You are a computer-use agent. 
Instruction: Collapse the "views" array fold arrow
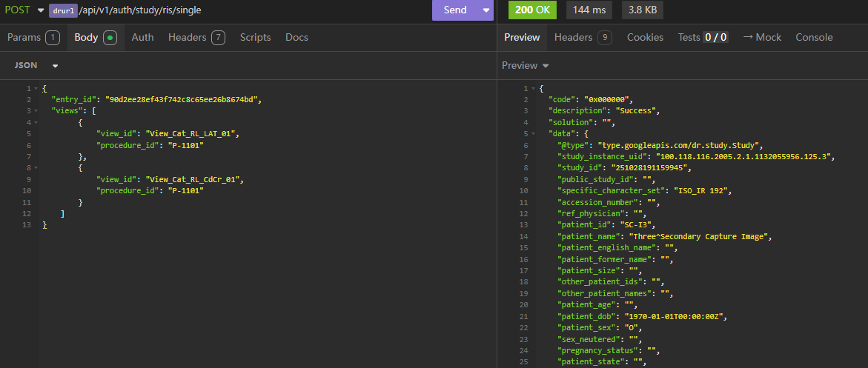(x=36, y=110)
